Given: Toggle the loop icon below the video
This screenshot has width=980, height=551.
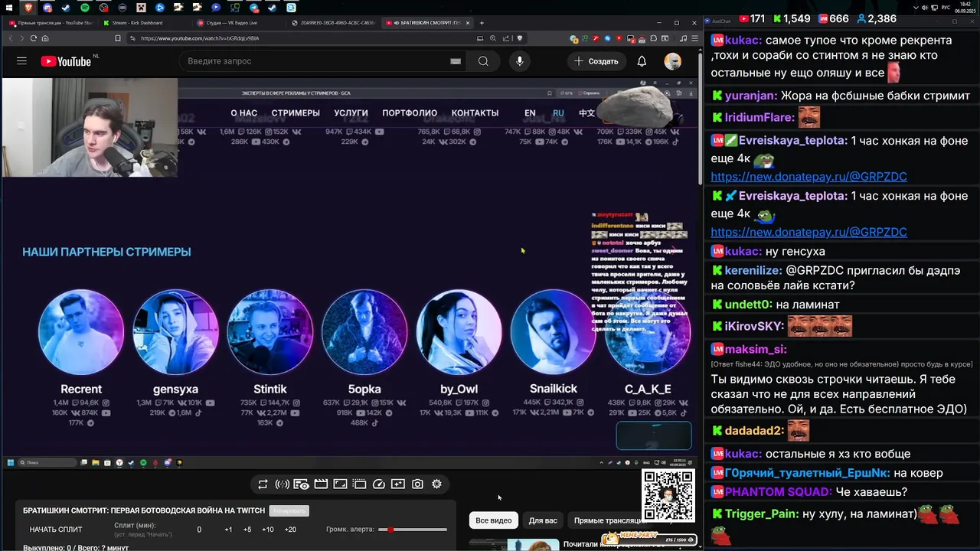Looking at the screenshot, I should point(263,484).
